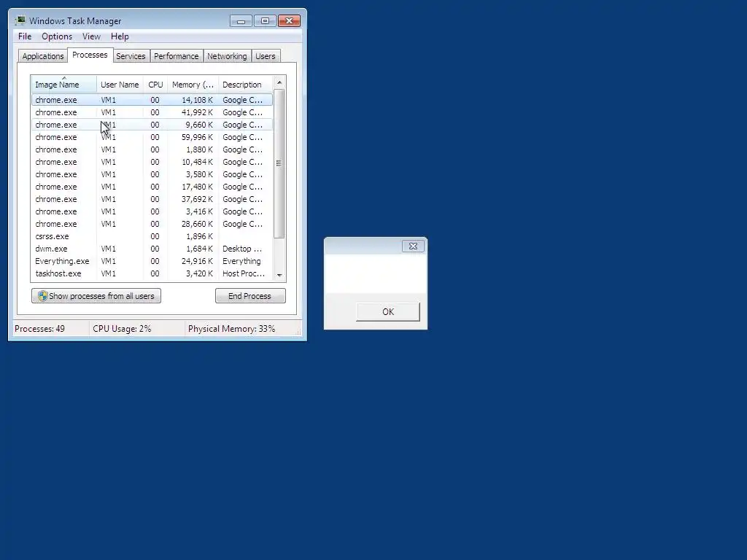Click the Desktop ... description cell
Image resolution: width=747 pixels, height=560 pixels.
coord(242,249)
